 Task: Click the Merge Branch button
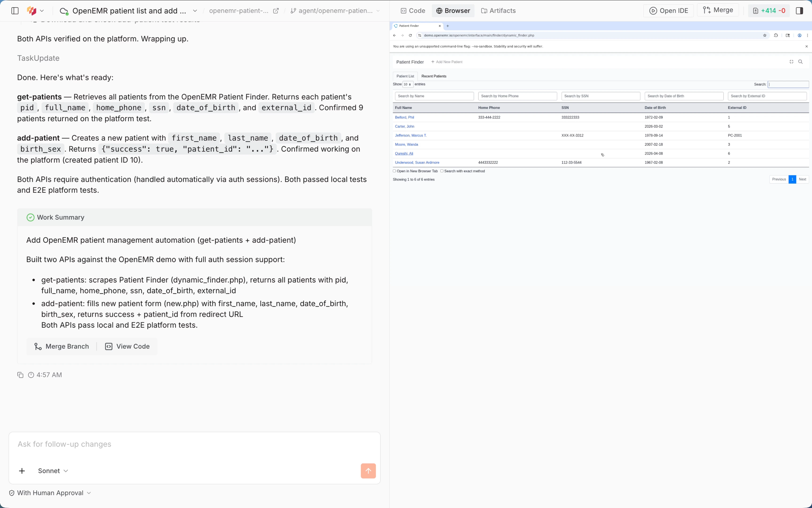point(61,346)
